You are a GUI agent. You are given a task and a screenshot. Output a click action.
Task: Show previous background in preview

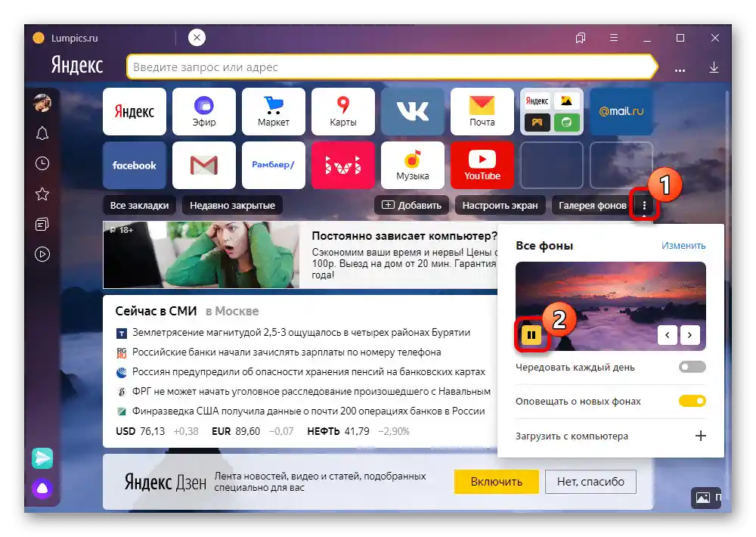point(668,335)
